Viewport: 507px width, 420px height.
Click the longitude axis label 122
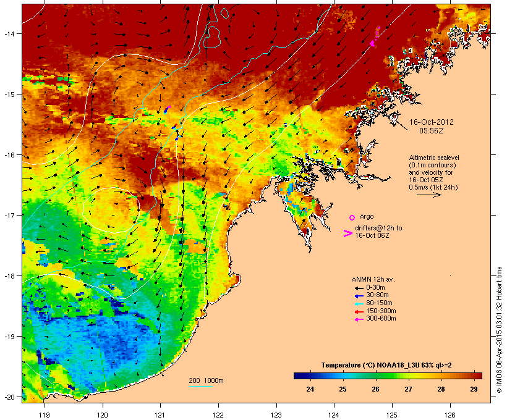tap(218, 415)
